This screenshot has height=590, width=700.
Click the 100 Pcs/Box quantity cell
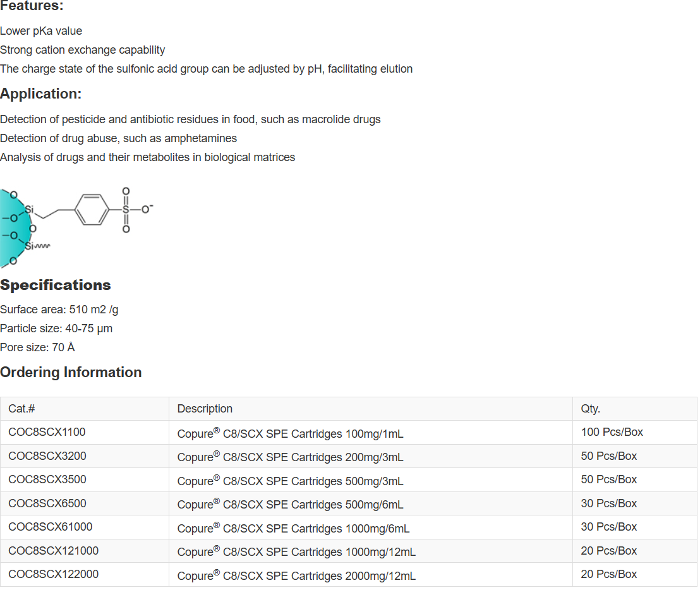612,432
